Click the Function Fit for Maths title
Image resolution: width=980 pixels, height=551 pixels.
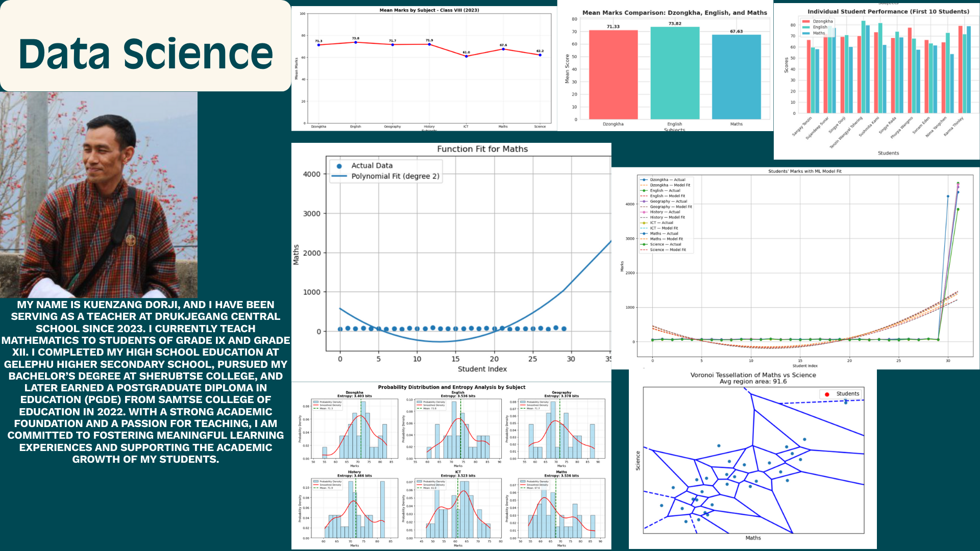(x=482, y=149)
